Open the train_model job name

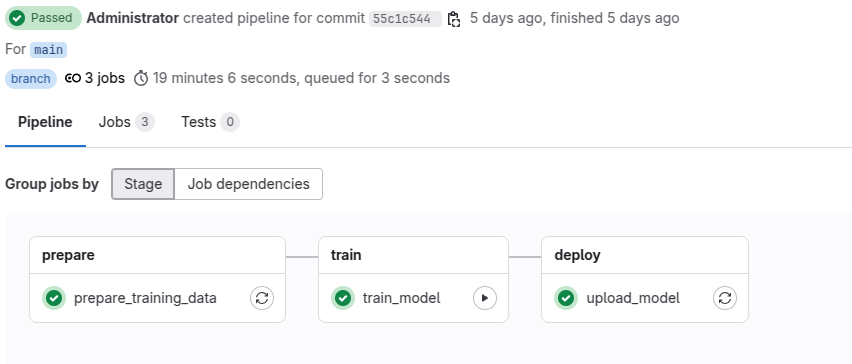point(402,298)
